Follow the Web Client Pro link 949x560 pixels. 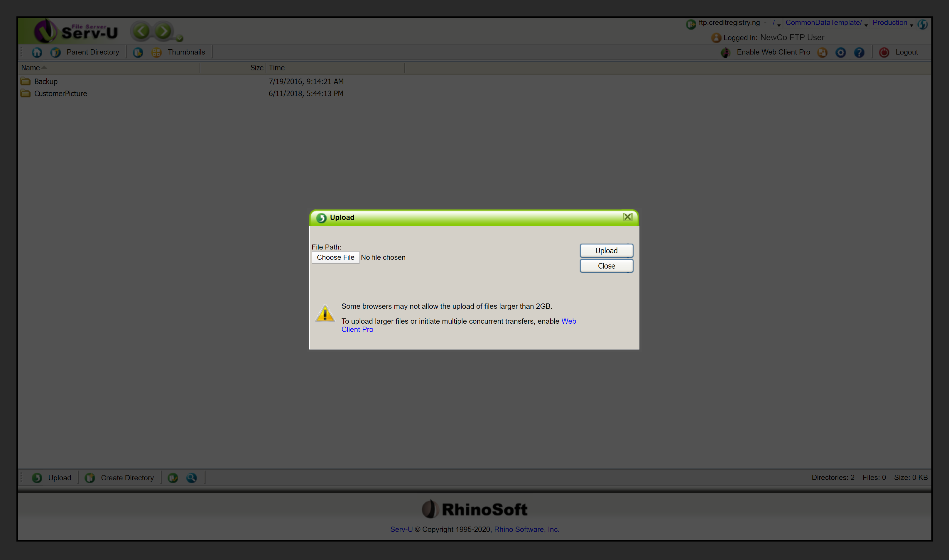568,321
